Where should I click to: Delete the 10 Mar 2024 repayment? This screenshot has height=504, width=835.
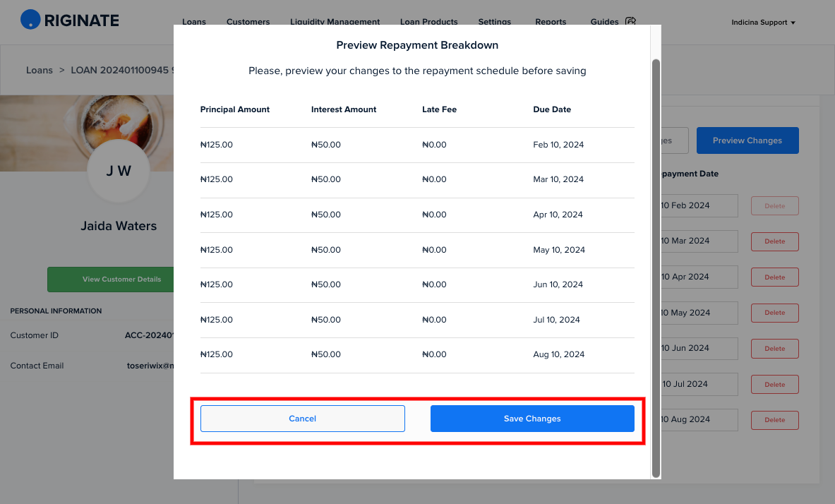[x=775, y=241]
